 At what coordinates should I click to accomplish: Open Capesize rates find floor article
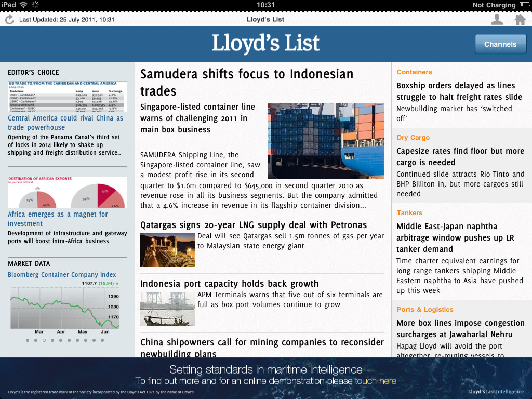tap(460, 156)
